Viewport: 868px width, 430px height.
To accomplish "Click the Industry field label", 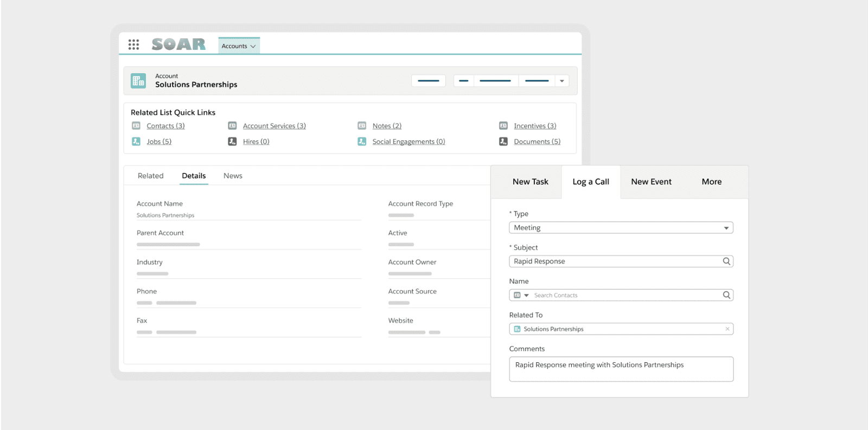I will pyautogui.click(x=150, y=262).
